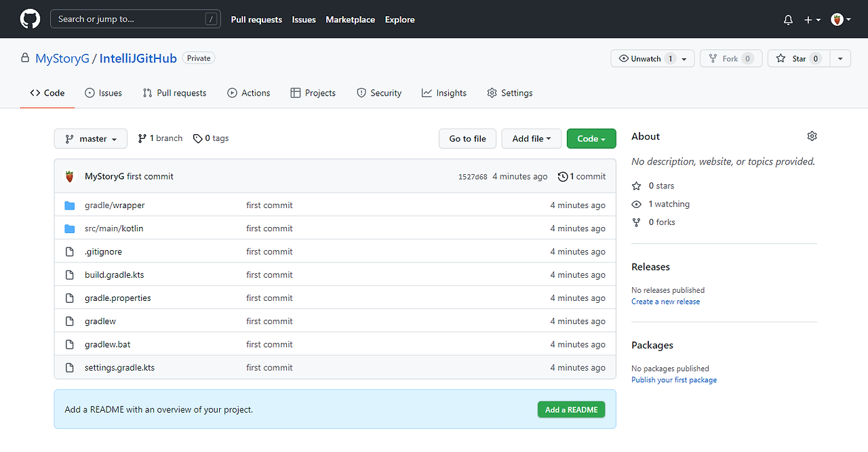This screenshot has width=868, height=452.
Task: Open the src/main/kotlin folder
Action: (x=114, y=228)
